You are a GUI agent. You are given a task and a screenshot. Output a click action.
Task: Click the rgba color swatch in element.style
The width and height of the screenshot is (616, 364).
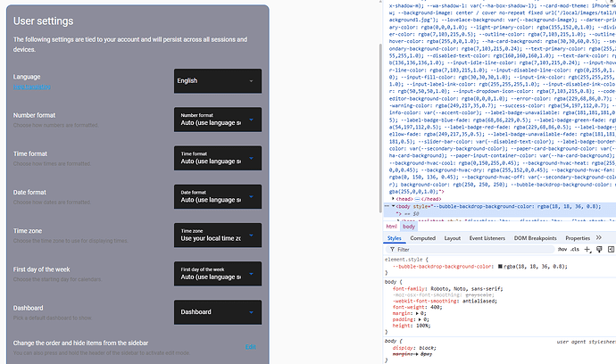coord(496,266)
